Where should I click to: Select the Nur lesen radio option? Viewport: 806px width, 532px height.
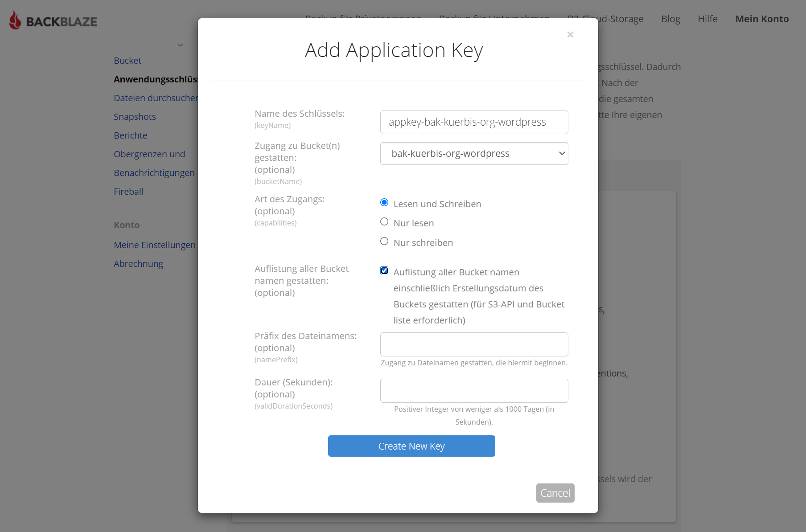coord(384,221)
